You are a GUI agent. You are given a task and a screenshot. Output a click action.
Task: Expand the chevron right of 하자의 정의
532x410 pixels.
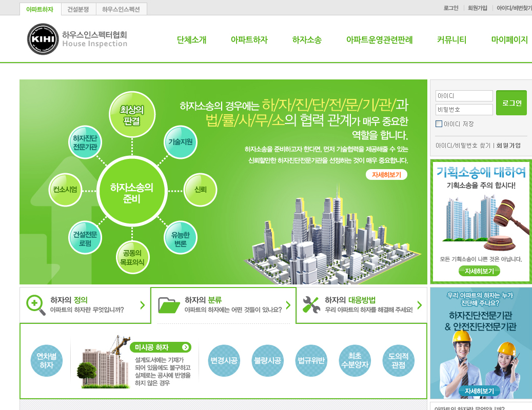(143, 305)
